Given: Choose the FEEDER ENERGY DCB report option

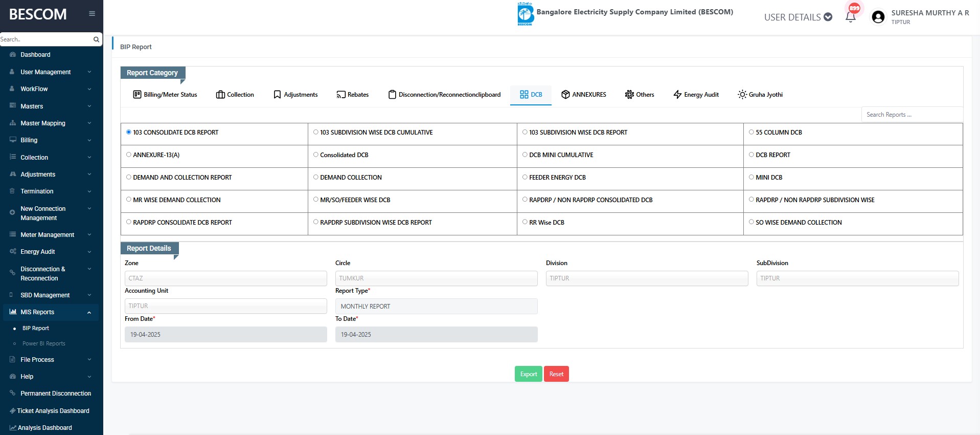Looking at the screenshot, I should pyautogui.click(x=525, y=177).
